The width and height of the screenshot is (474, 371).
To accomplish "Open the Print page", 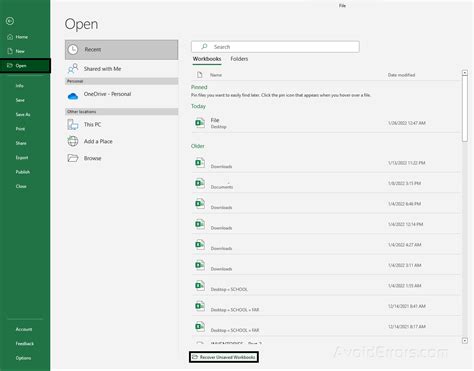I will coord(20,129).
